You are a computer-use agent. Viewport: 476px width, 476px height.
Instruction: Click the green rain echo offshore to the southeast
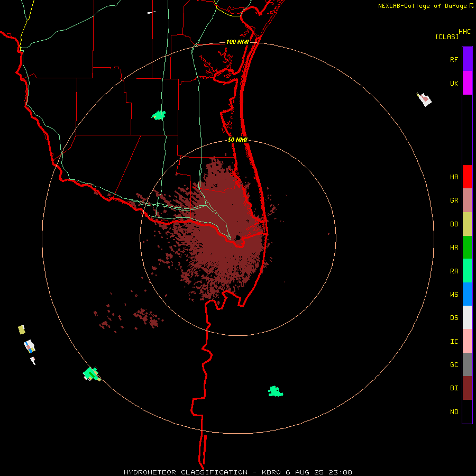[276, 391]
